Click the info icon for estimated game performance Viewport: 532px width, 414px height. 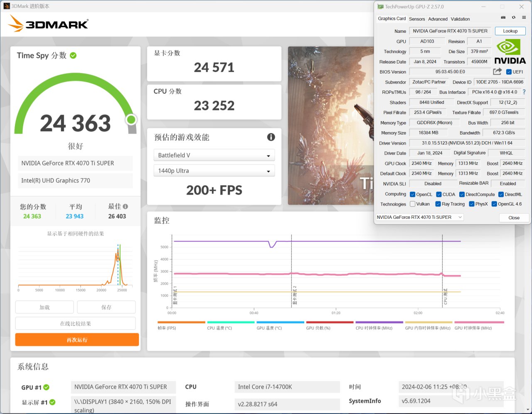tap(271, 137)
